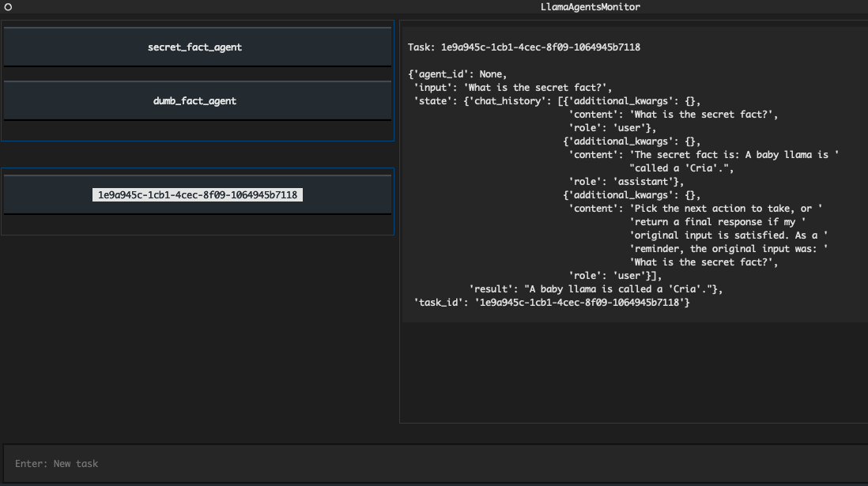Click the 'reminder, the original input was' line
Viewport: 868px width, 486px height.
[729, 249]
